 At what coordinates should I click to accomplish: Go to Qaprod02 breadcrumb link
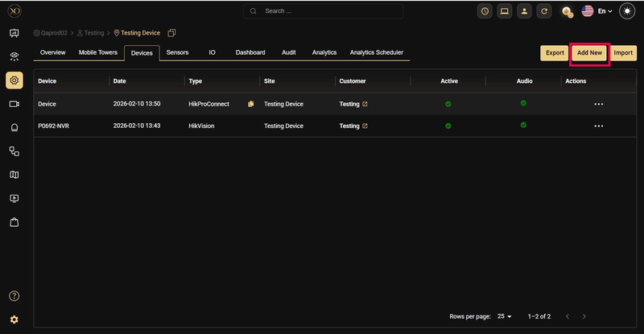pyautogui.click(x=51, y=33)
